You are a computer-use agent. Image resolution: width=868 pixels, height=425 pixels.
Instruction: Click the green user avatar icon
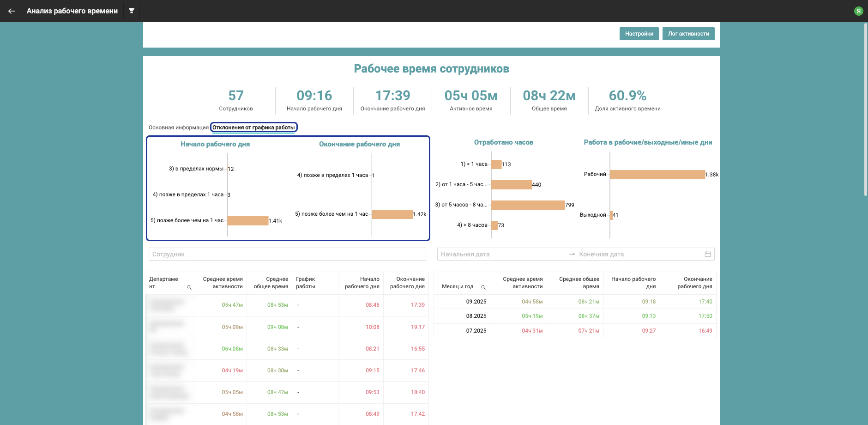pyautogui.click(x=858, y=11)
